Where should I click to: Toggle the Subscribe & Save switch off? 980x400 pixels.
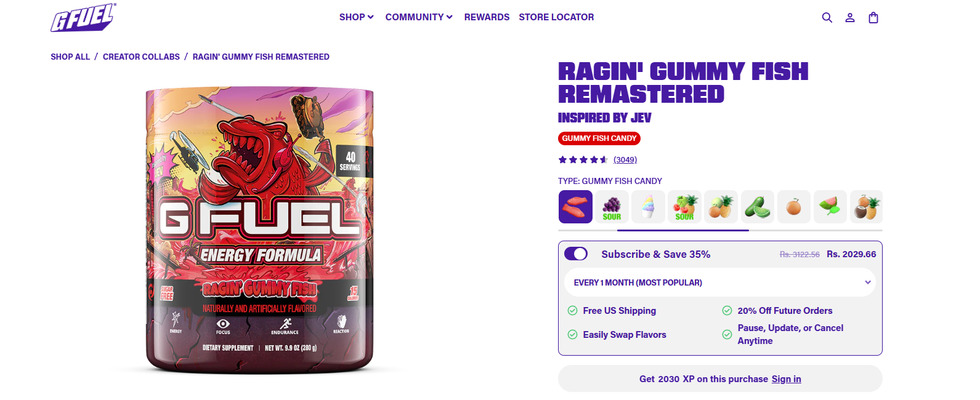[x=576, y=254]
